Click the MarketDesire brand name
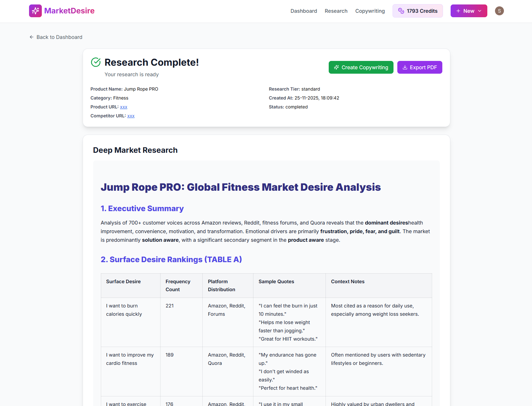This screenshot has width=532, height=406. point(69,11)
